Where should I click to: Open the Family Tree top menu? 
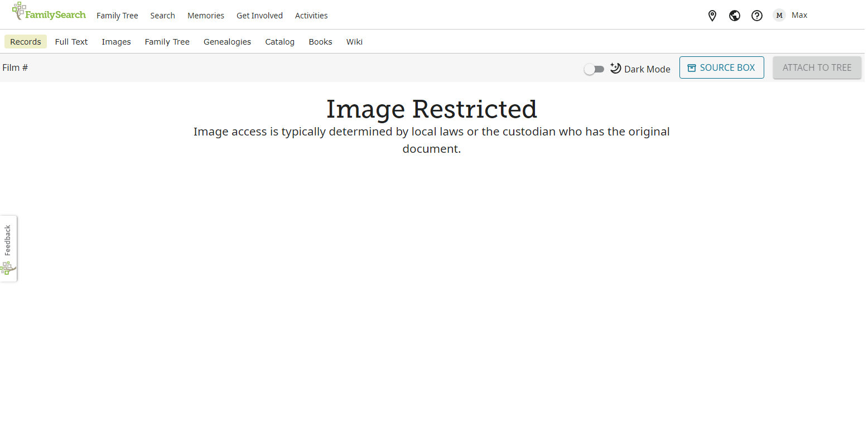pos(117,16)
